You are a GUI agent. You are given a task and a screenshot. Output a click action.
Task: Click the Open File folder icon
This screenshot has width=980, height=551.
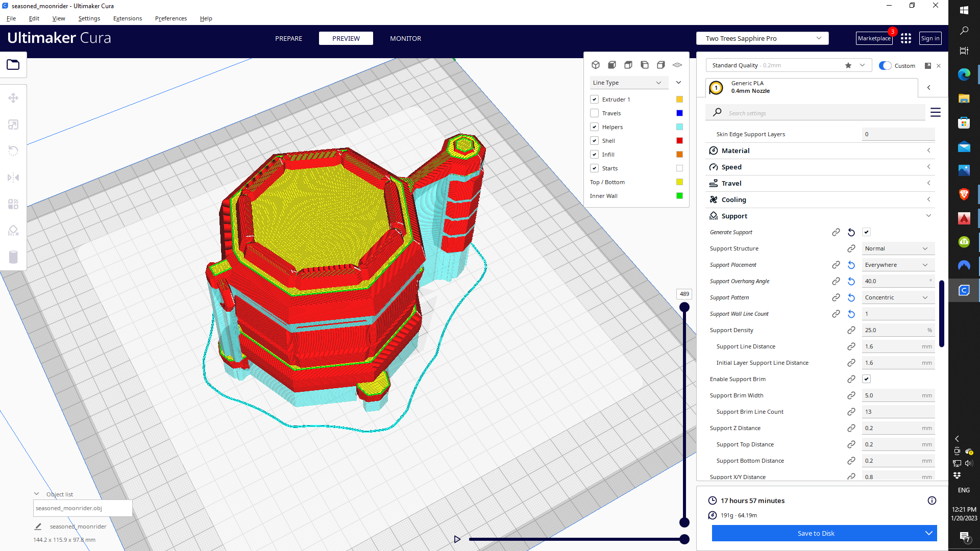(x=13, y=65)
